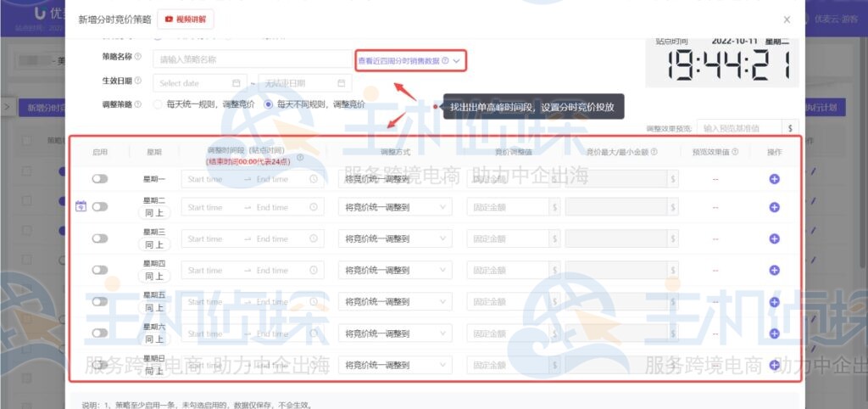868x409 pixels.
Task: Enable the 星期六 row toggle switch
Action: tap(100, 333)
